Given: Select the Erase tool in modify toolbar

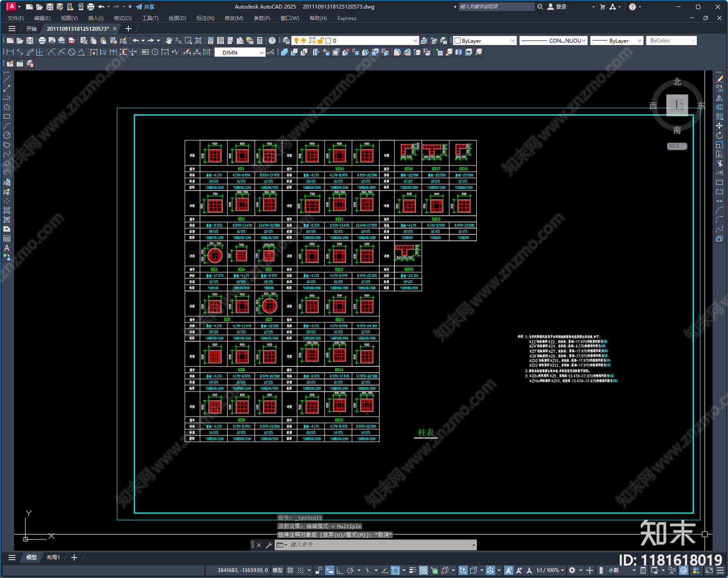Looking at the screenshot, I should (x=719, y=79).
